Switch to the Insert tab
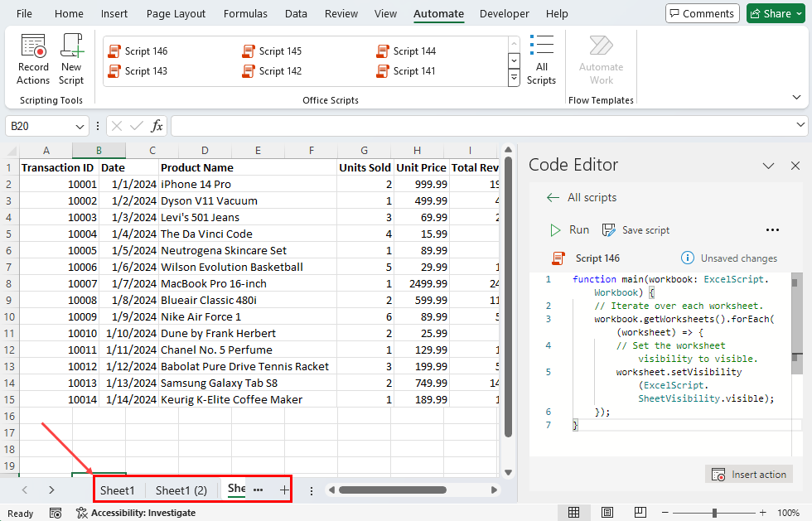 pos(114,14)
